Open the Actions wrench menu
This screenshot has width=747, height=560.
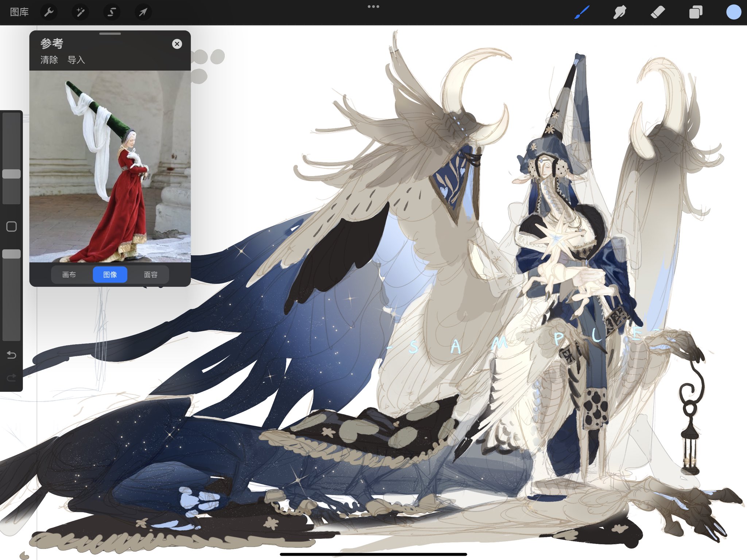pyautogui.click(x=49, y=12)
